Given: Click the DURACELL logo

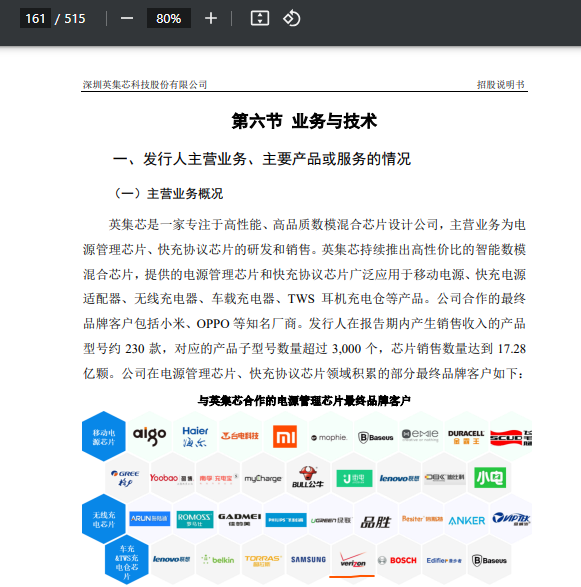Looking at the screenshot, I should [466, 437].
